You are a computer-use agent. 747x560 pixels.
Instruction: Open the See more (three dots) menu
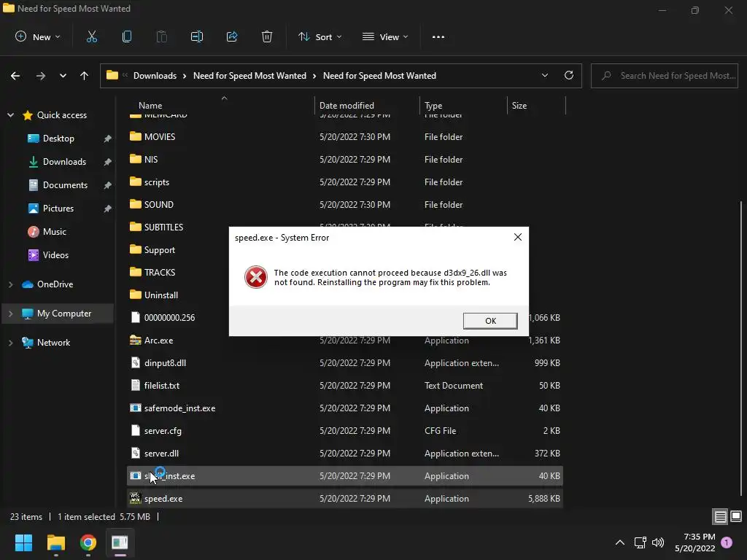tap(438, 36)
